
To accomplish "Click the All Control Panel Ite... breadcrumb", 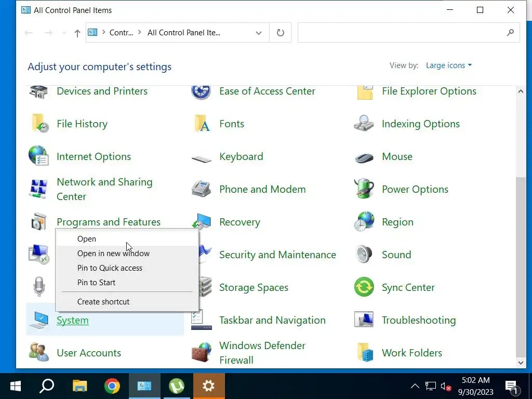I will coord(184,33).
